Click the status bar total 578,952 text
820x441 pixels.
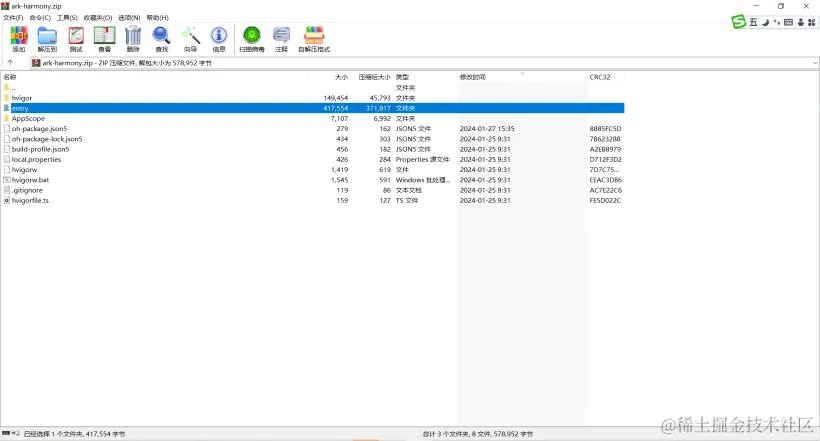(x=478, y=434)
